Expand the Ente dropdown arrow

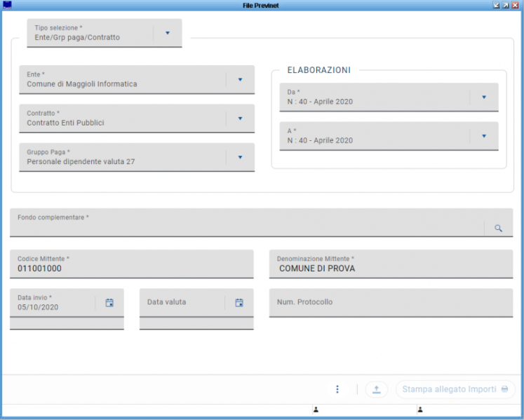point(240,79)
